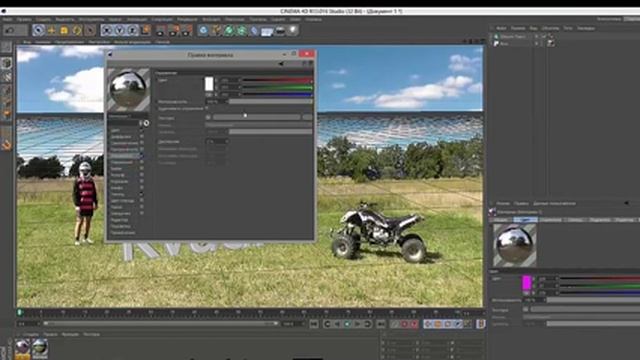Screen dimensions: 640x360
Task: Select the Color channel in material editor list
Action: 116,130
